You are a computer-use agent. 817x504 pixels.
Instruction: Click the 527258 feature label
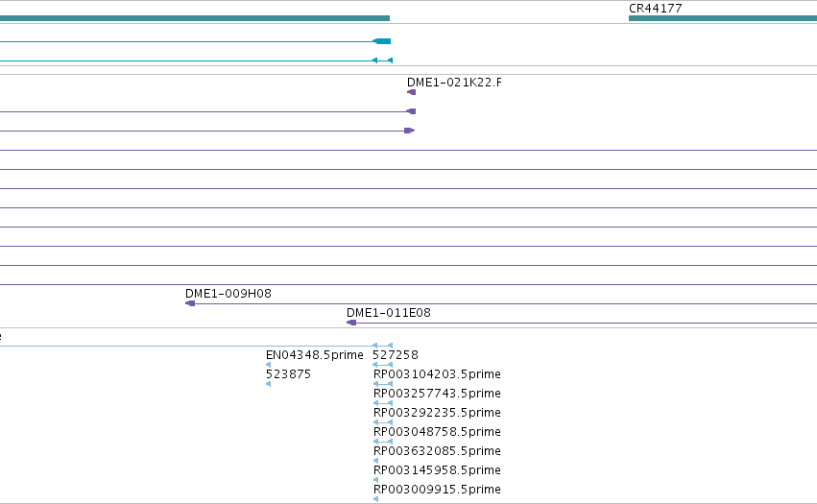coord(395,355)
